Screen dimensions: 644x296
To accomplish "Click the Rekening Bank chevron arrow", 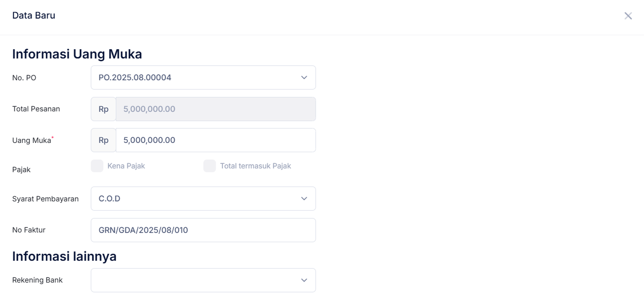I will tap(304, 280).
